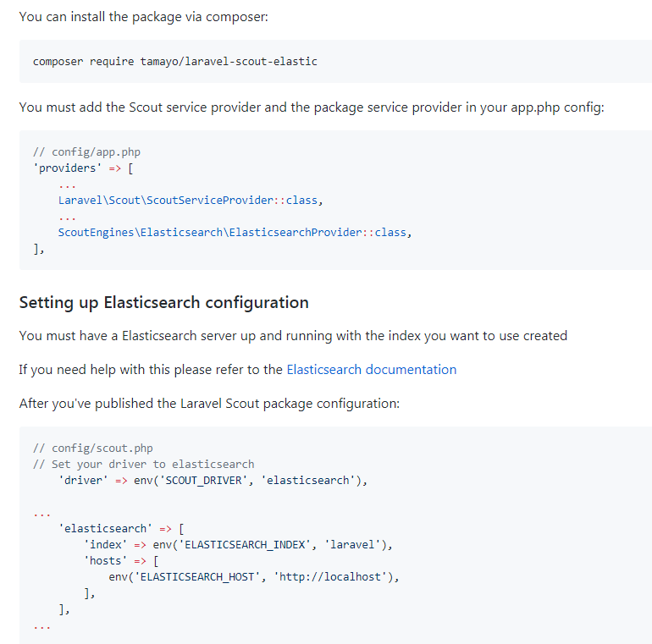This screenshot has height=644, width=652.
Task: Click the 'driver' => env('SCOUT_DRIVER') line
Action: pyautogui.click(x=213, y=481)
